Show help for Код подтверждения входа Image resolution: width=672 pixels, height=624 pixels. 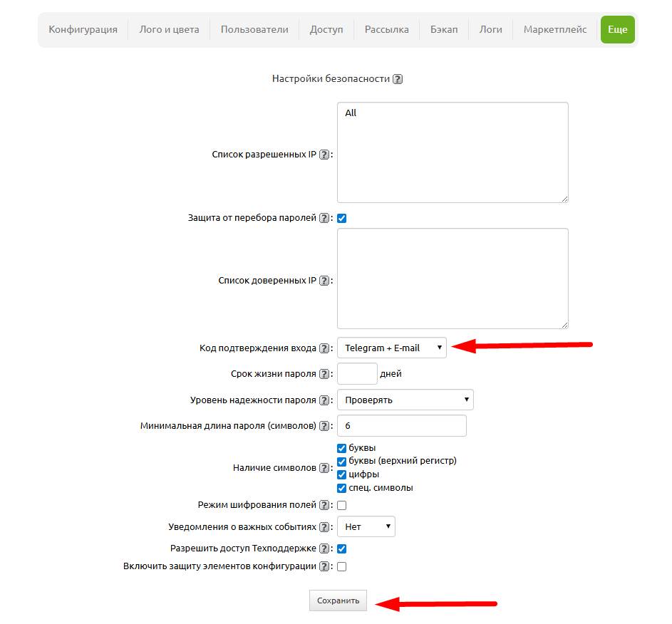324,348
